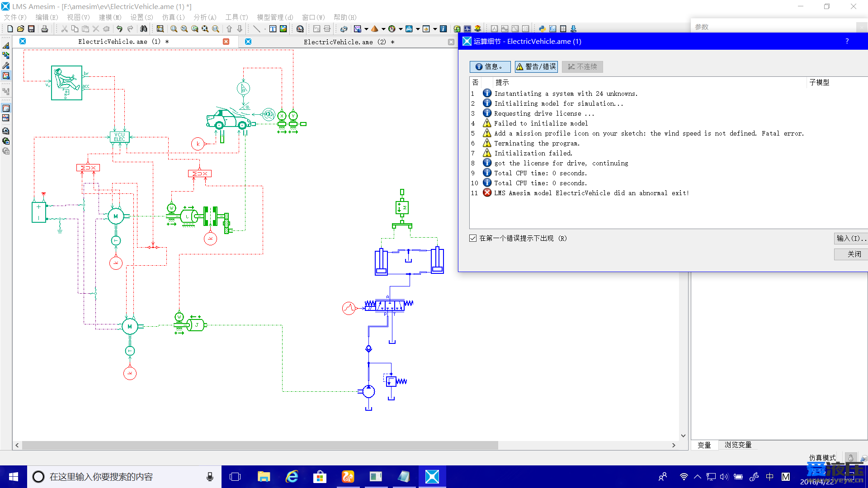The image size is (868, 488).
Task: Open a model with the folder icon
Action: point(20,29)
